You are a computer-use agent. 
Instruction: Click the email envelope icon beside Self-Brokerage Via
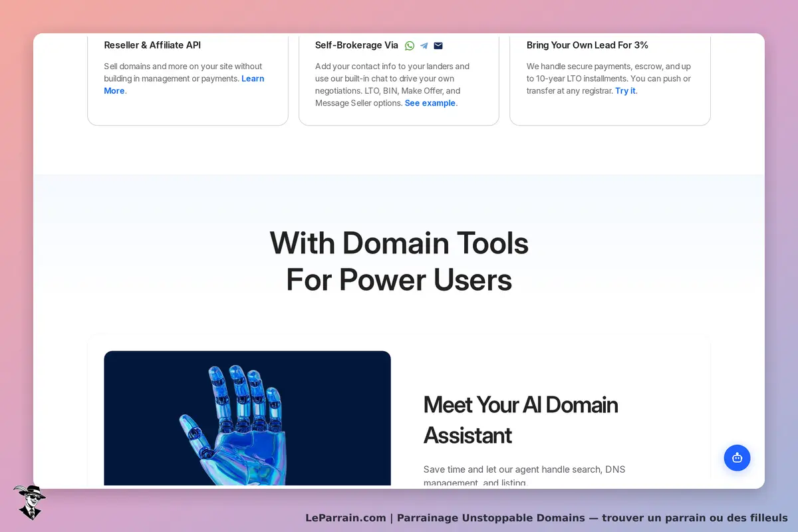point(438,46)
